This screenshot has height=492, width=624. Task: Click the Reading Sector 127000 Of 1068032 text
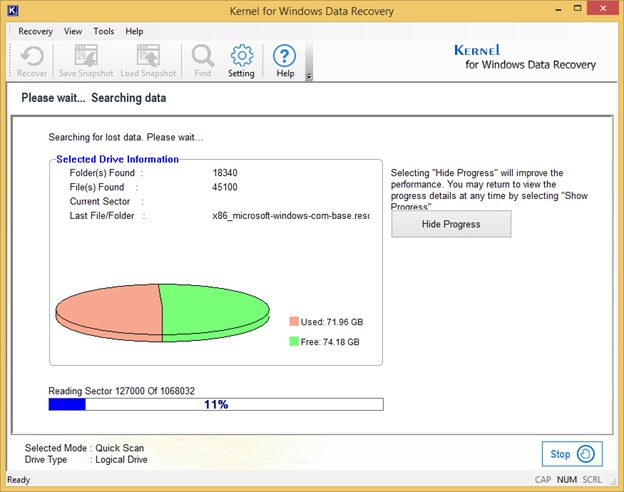121,391
